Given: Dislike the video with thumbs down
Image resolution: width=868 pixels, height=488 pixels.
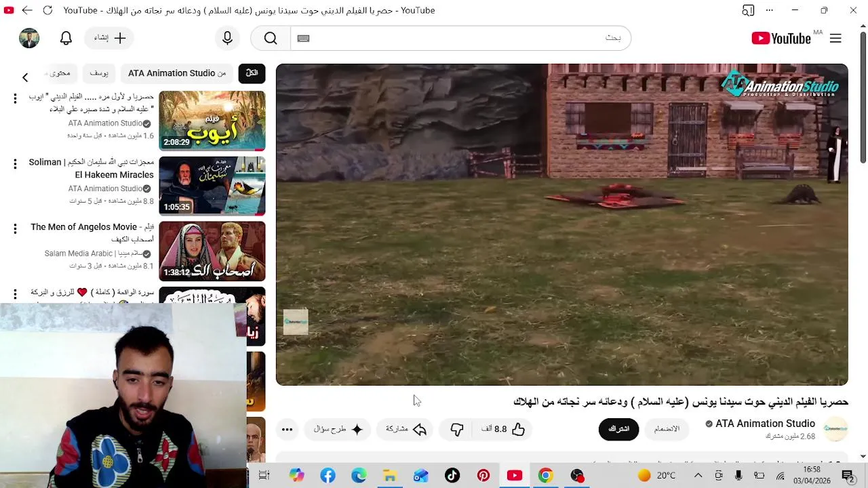Looking at the screenshot, I should pos(457,429).
